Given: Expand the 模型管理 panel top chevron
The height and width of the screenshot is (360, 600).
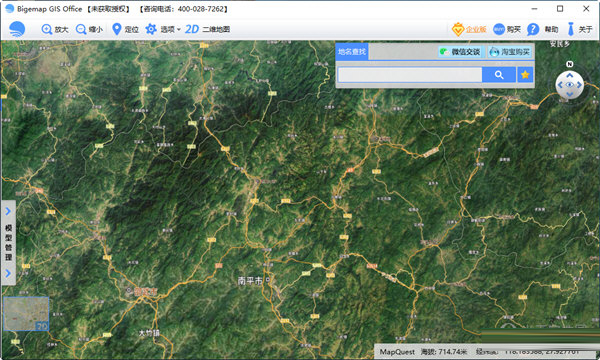Looking at the screenshot, I should [x=8, y=211].
